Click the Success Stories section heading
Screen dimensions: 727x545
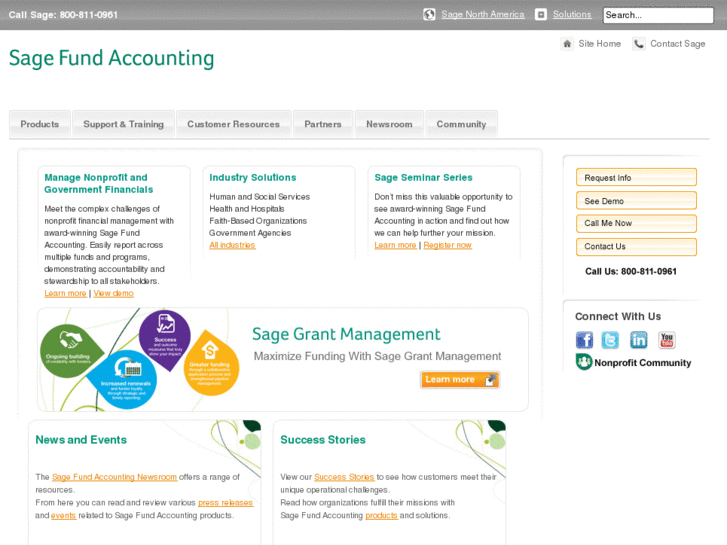tap(323, 440)
